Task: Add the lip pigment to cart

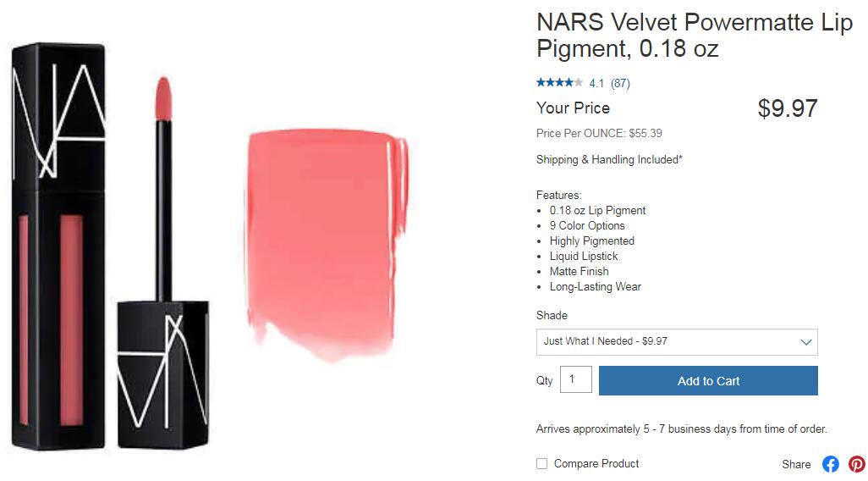Action: [708, 381]
